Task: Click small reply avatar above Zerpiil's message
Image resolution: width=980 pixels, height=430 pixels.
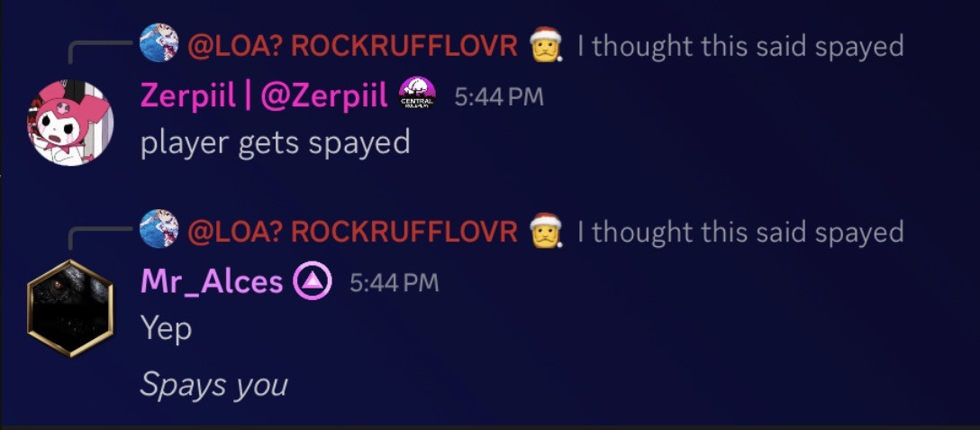Action: pos(159,42)
